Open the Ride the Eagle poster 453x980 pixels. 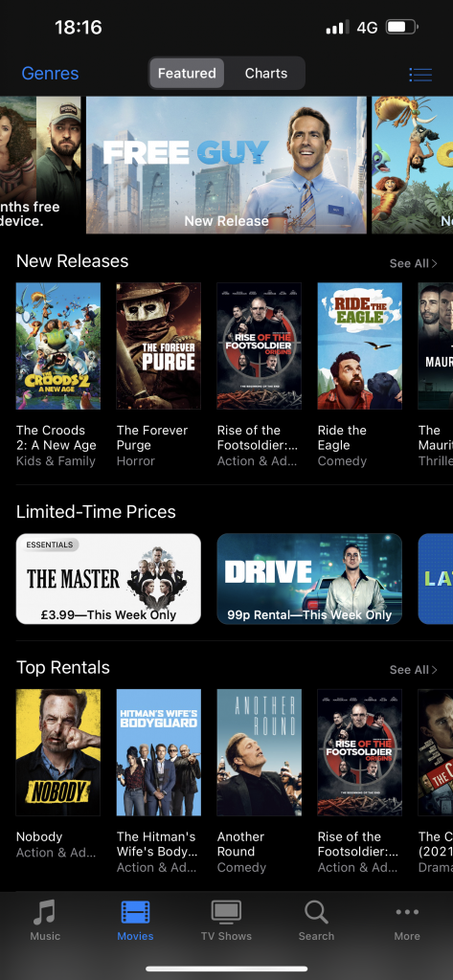(360, 345)
